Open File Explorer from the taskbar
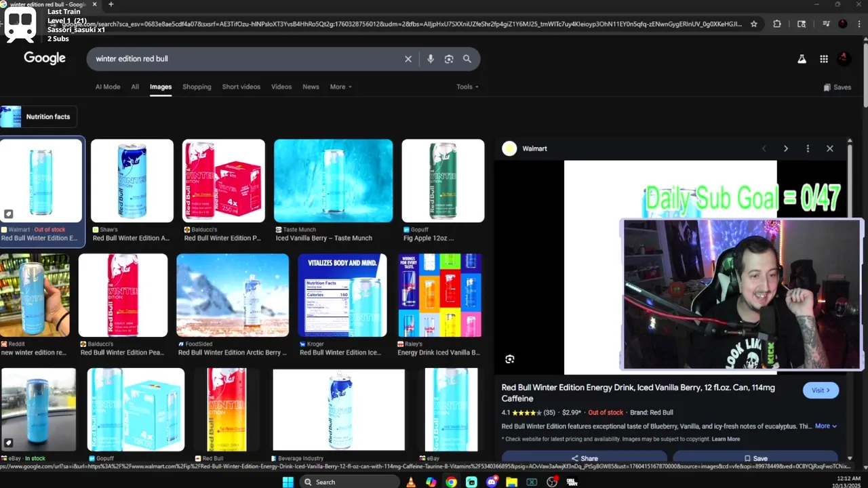This screenshot has height=488, width=868. click(512, 482)
